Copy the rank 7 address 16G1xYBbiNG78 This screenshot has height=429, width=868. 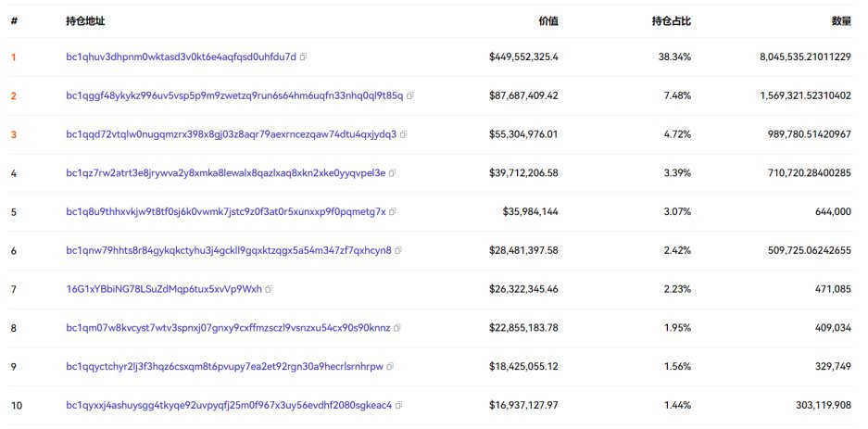pos(269,289)
